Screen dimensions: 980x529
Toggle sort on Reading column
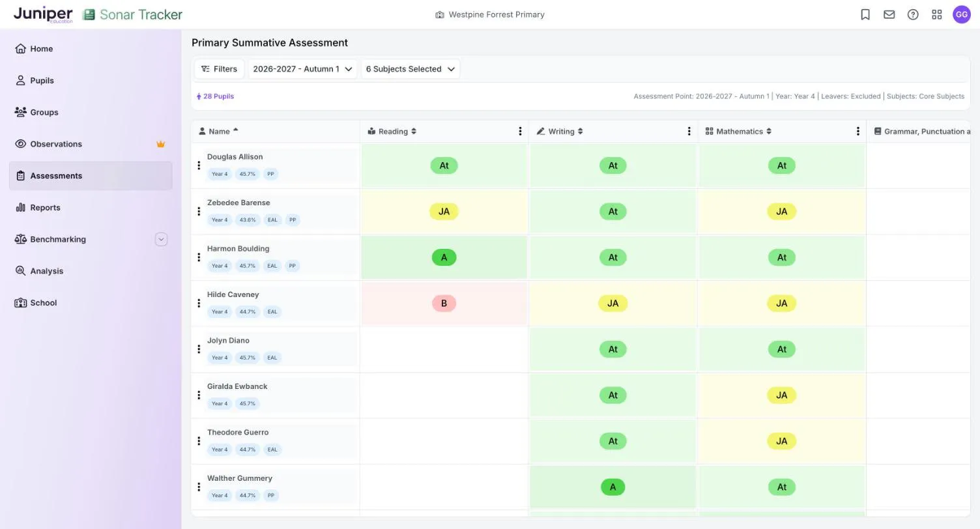412,132
